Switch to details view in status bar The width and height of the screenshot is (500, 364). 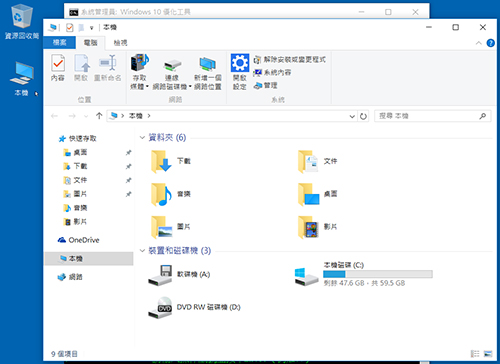tap(475, 354)
